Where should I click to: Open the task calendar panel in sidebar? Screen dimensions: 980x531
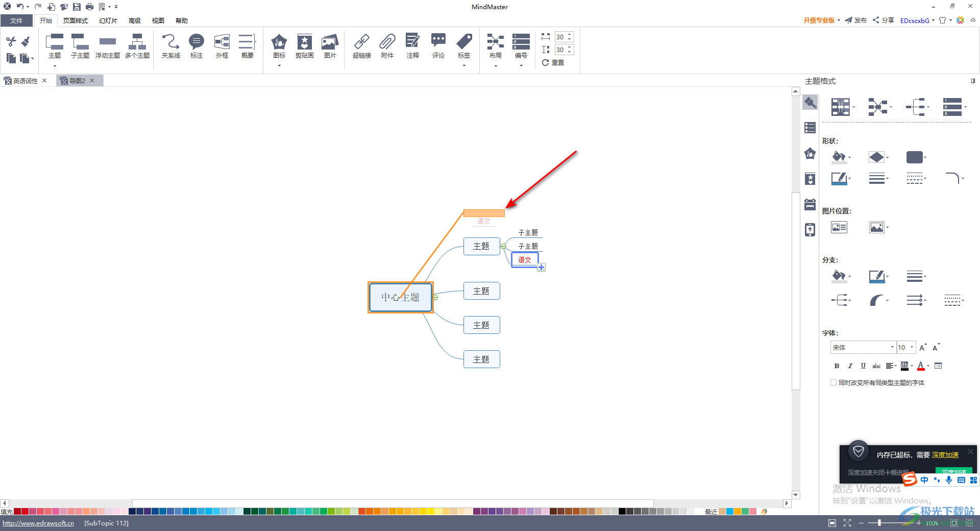pyautogui.click(x=810, y=204)
